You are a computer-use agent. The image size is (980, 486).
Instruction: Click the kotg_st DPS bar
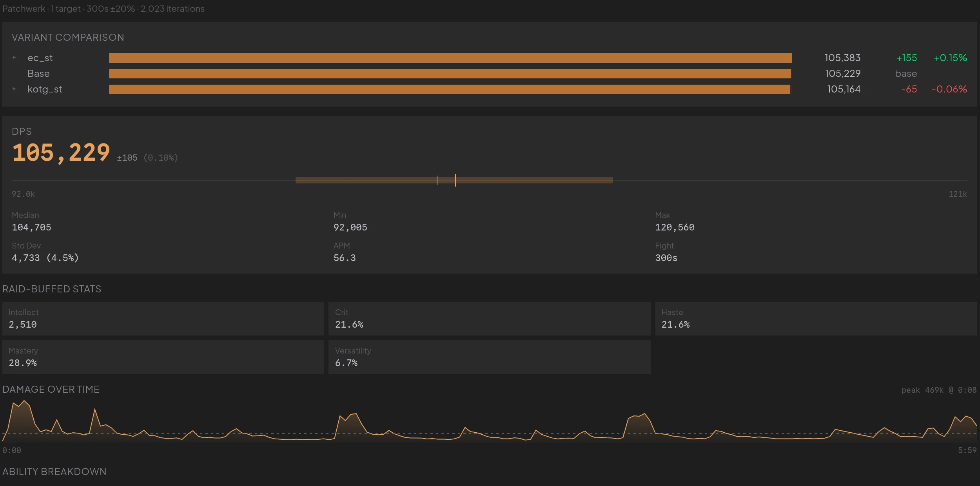coord(449,89)
